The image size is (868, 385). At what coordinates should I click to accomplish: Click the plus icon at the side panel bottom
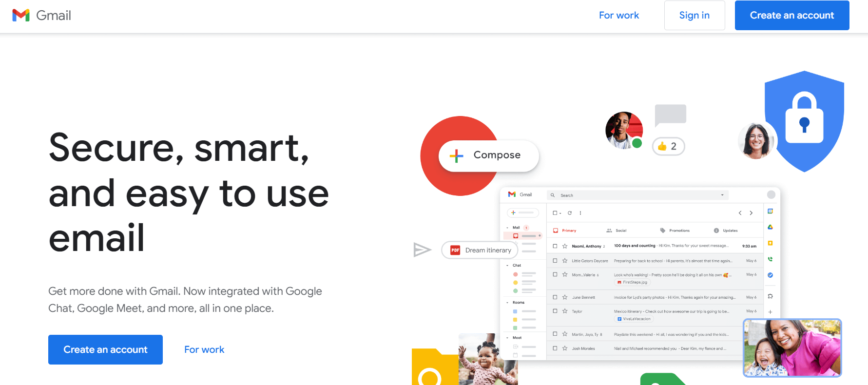pyautogui.click(x=771, y=312)
